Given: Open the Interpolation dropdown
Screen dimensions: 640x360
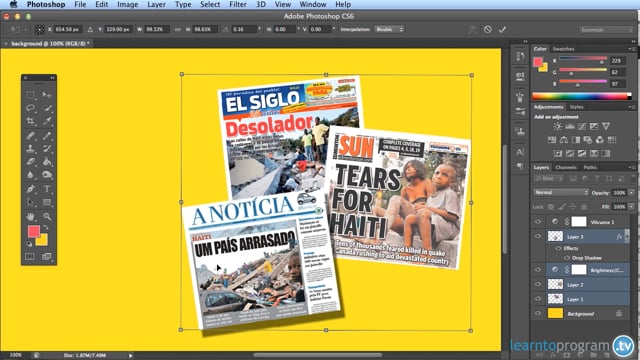Looking at the screenshot, I should pyautogui.click(x=389, y=29).
